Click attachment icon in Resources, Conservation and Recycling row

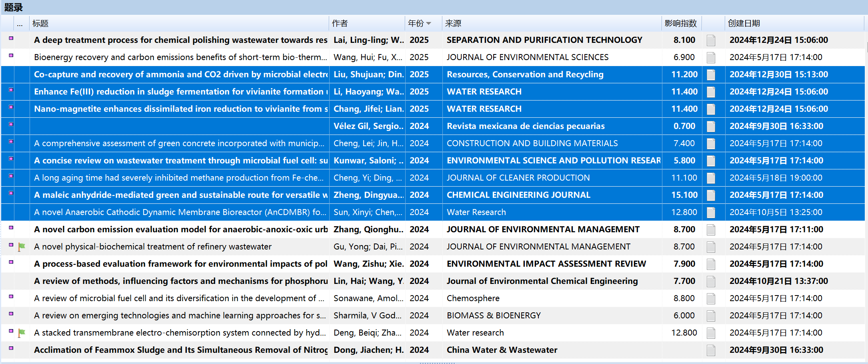pyautogui.click(x=711, y=75)
